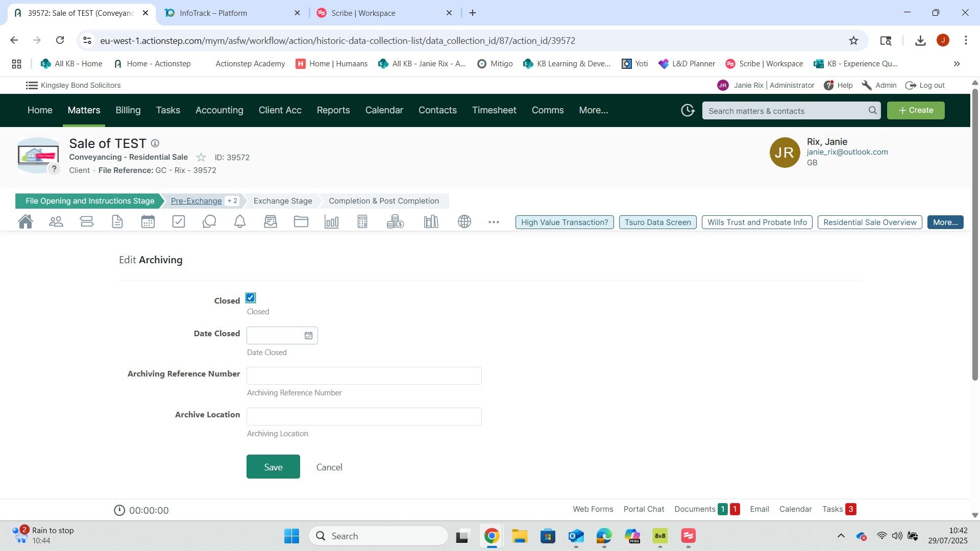The image size is (980, 551).
Task: Open the matter tasks checkmark icon
Action: coord(179,222)
